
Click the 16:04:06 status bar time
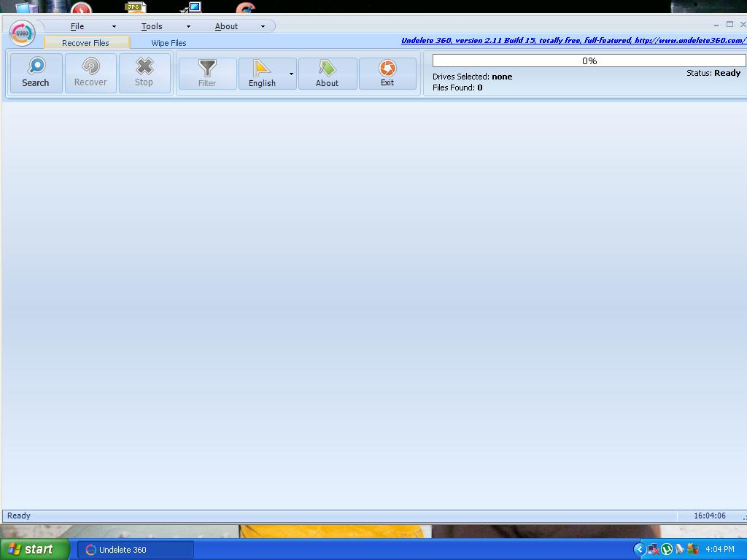pos(709,516)
